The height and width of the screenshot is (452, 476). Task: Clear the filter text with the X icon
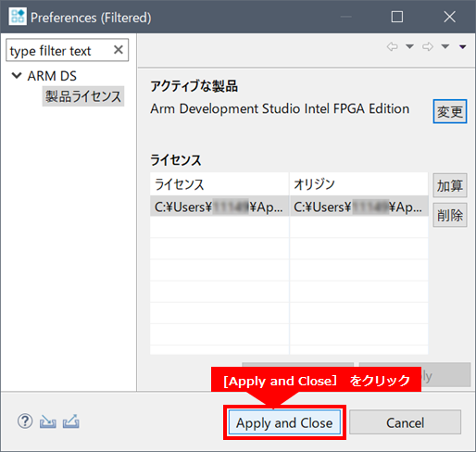(119, 50)
